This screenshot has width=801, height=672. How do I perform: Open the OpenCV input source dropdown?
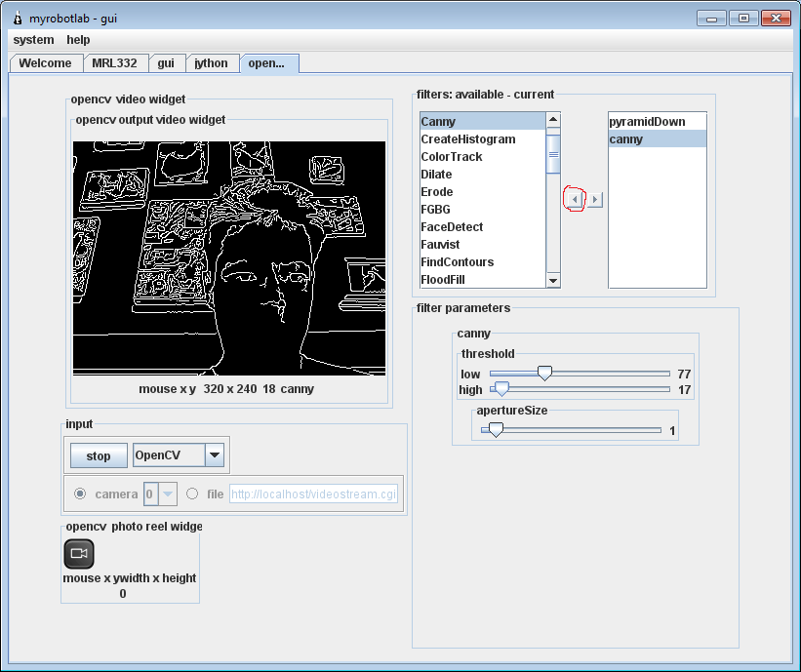coord(215,455)
